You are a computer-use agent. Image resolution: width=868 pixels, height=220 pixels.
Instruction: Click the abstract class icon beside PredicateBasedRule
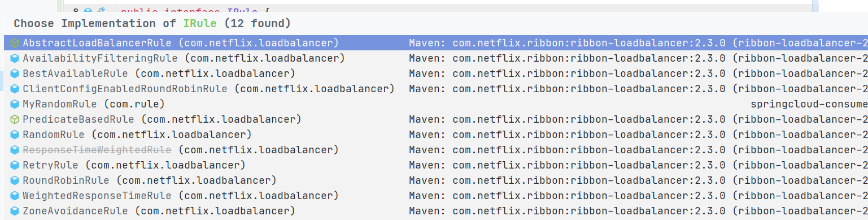tap(15, 119)
